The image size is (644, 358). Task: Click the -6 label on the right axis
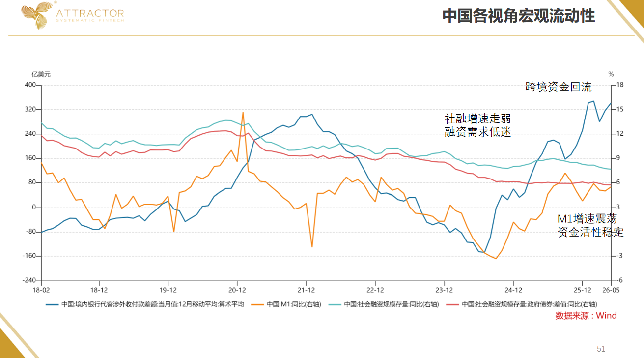click(619, 280)
